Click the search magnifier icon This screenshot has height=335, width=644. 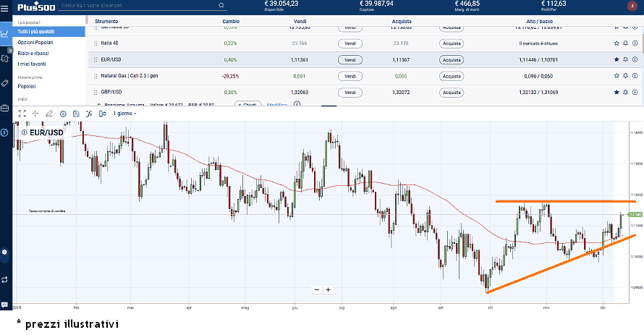pyautogui.click(x=222, y=6)
